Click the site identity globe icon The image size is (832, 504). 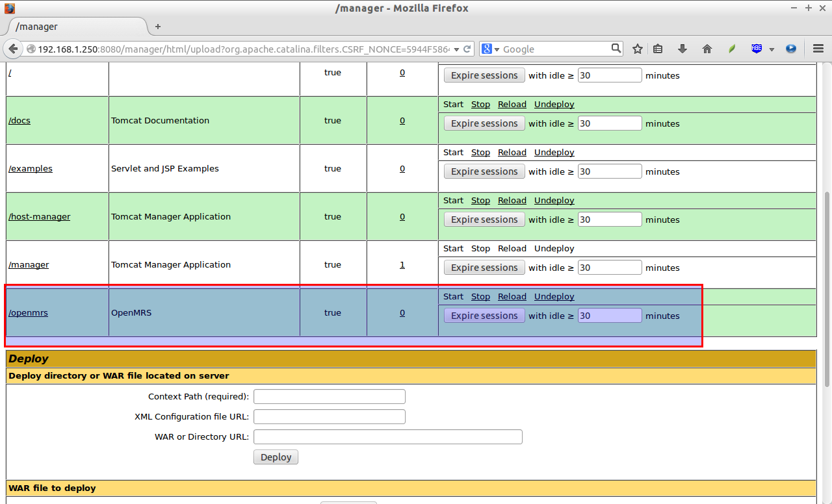(x=31, y=49)
